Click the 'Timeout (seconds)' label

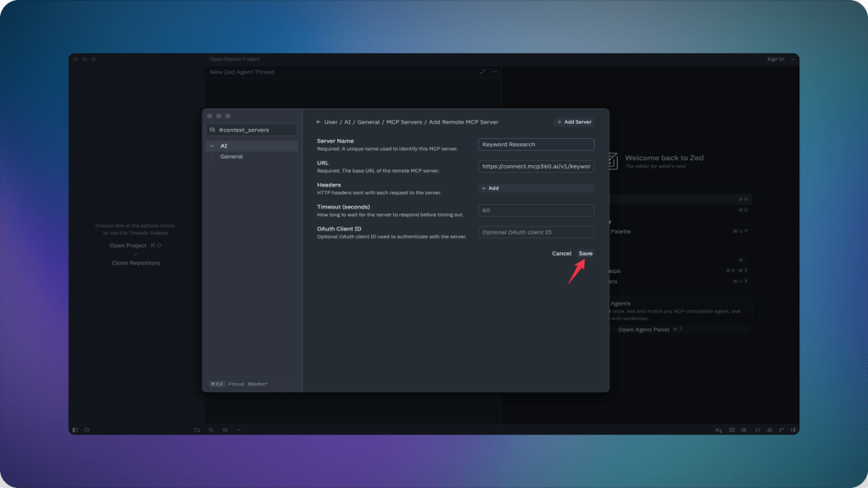click(343, 207)
